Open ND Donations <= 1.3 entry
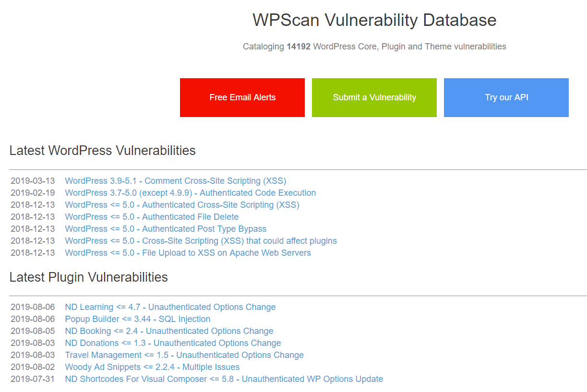Screen dimensions: 587x392 click(x=173, y=343)
